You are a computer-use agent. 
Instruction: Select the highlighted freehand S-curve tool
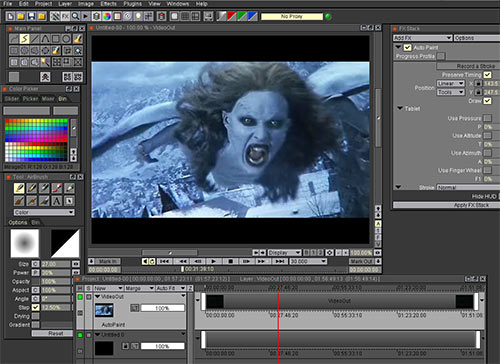tap(24, 39)
